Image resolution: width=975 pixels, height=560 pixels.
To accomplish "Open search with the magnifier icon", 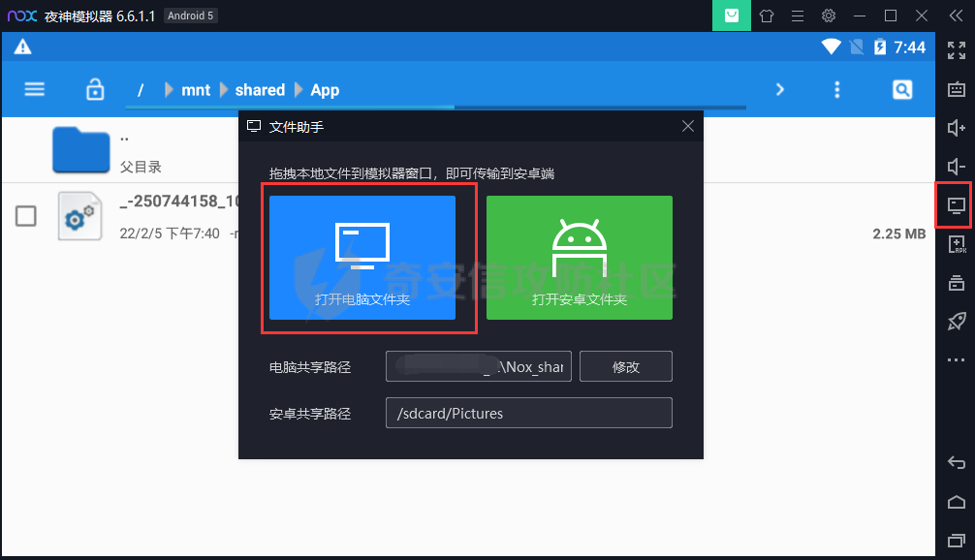I will click(x=901, y=88).
